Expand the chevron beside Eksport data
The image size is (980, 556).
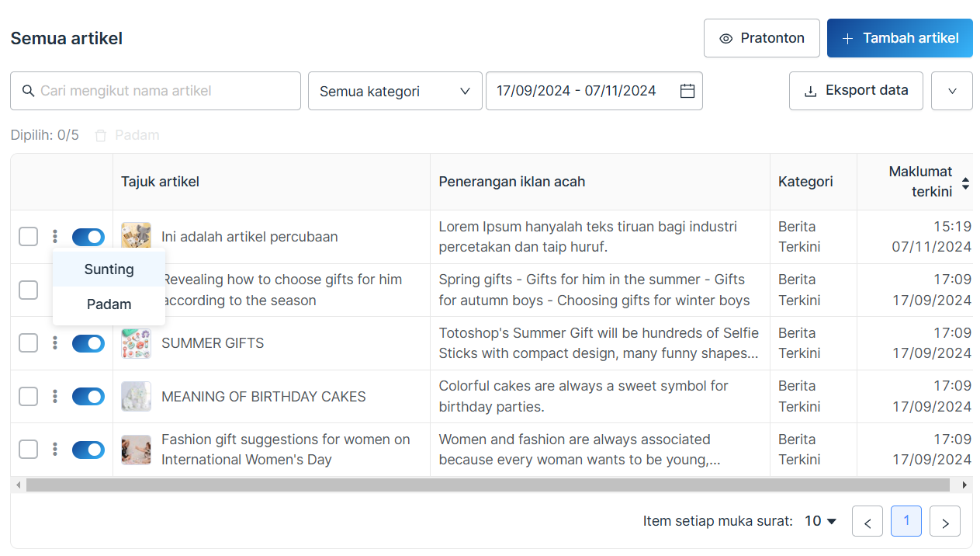tap(952, 91)
